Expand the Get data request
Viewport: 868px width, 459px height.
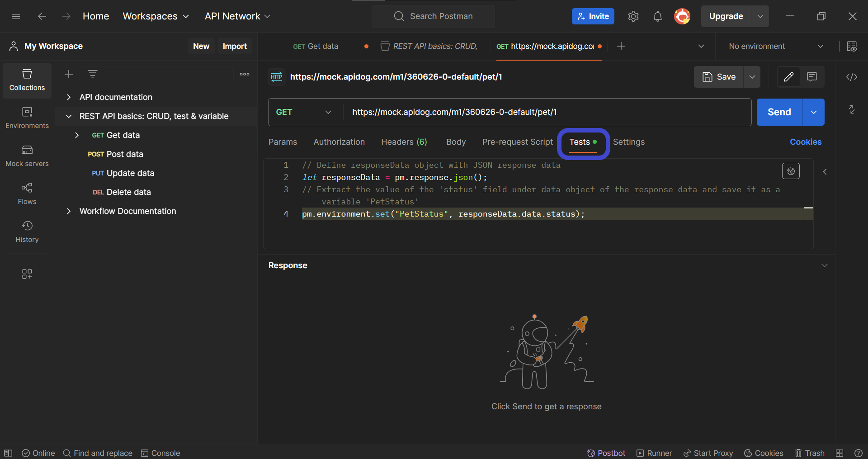pos(77,135)
